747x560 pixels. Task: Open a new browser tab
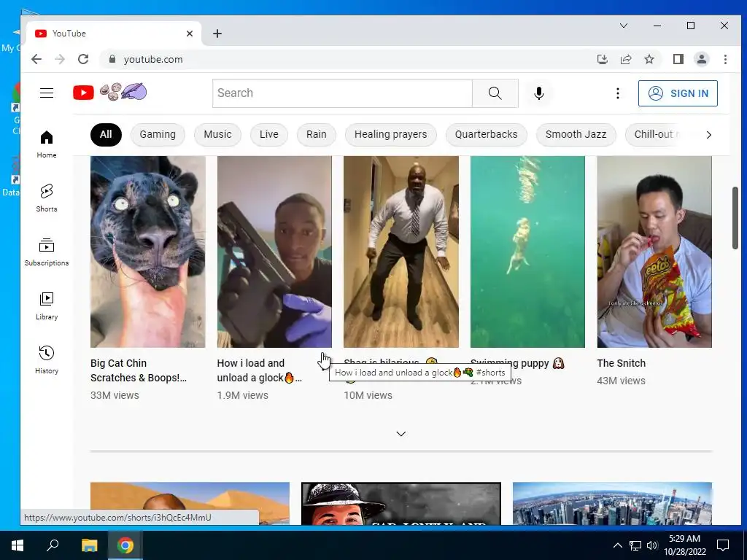pos(217,34)
